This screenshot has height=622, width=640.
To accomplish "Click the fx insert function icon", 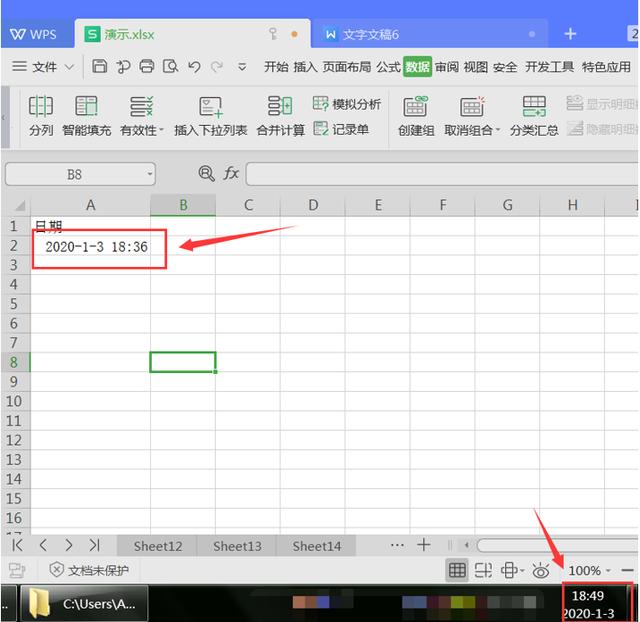I will 231,174.
